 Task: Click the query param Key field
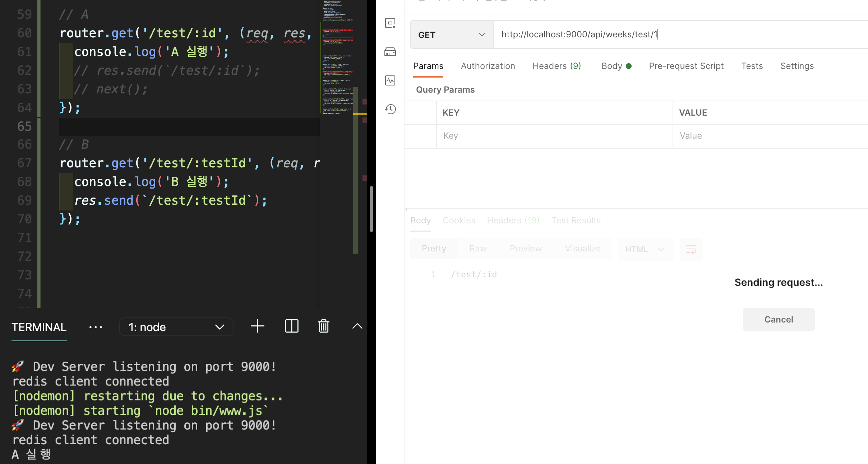(x=554, y=136)
